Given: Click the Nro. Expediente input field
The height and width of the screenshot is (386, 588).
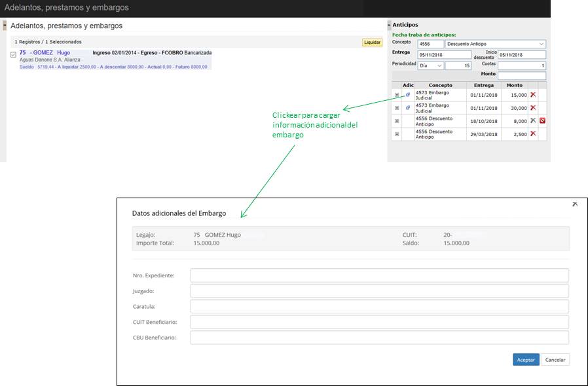Looking at the screenshot, I should [379, 275].
